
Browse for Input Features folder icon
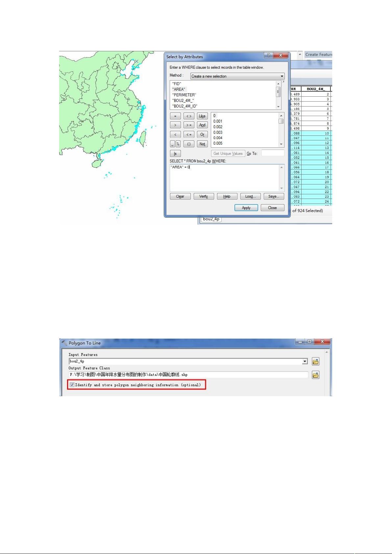click(315, 362)
